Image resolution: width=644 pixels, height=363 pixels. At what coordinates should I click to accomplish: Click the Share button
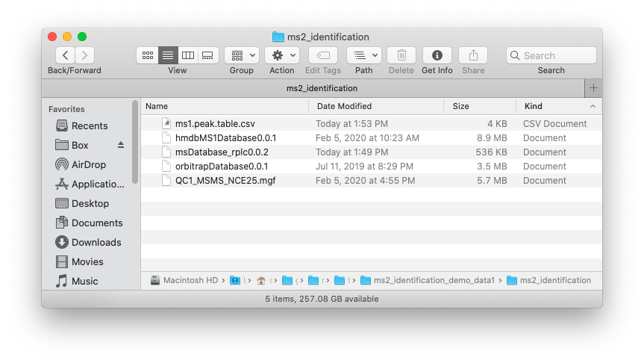(x=473, y=55)
